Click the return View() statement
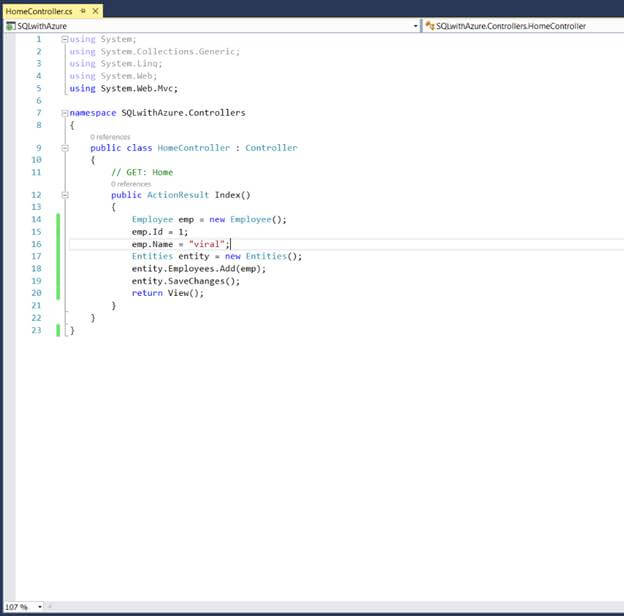 [167, 293]
